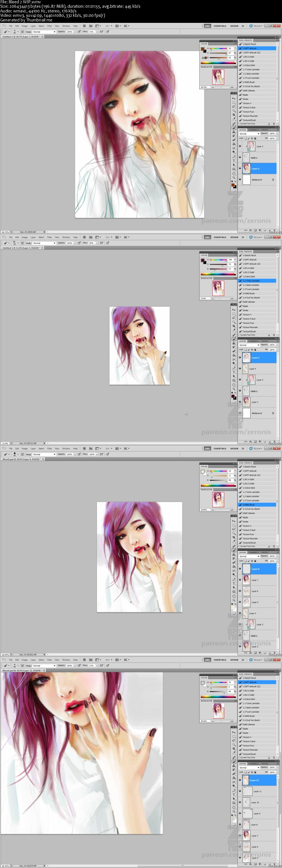Open layer blend mode dropdown in the 28.7% frame
Viewport: 282px width, 868px height.
pyautogui.click(x=249, y=134)
